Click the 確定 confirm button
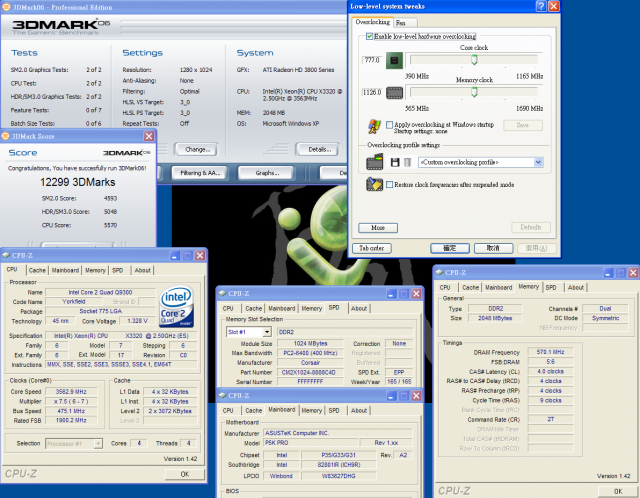Viewport: 640px width, 498px height. [x=450, y=248]
